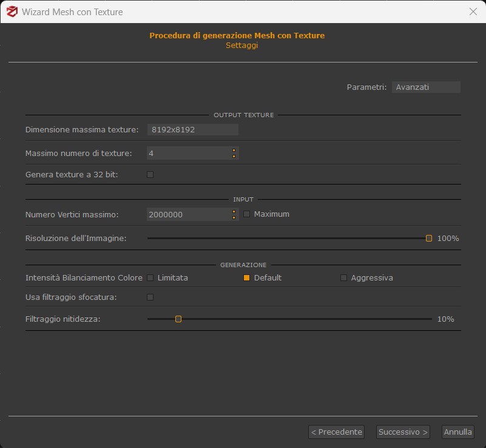Screen dimensions: 486x448
Task: Go back with the Precedente button
Action: (x=336, y=432)
